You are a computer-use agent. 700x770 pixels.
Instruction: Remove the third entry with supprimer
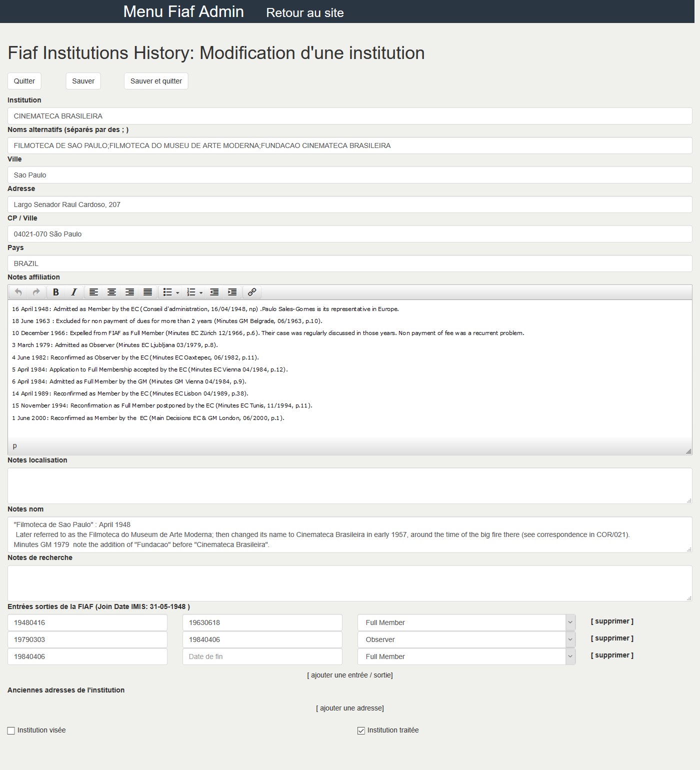click(612, 655)
